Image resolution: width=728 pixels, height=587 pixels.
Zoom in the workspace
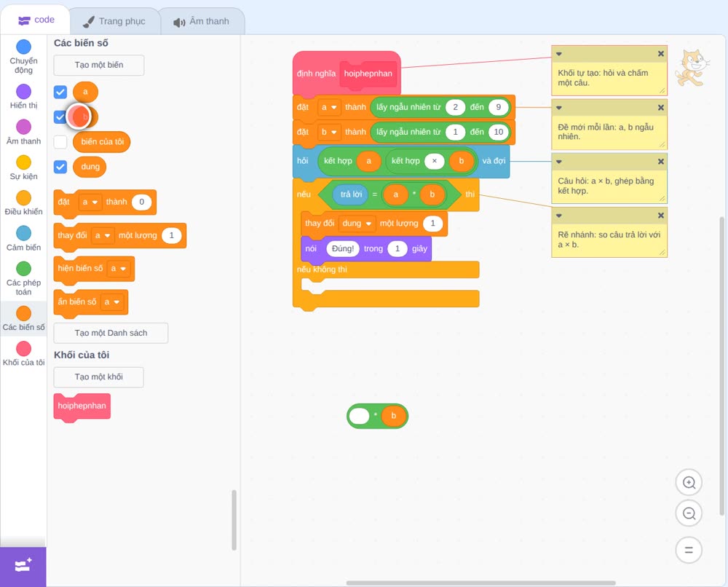tap(689, 483)
